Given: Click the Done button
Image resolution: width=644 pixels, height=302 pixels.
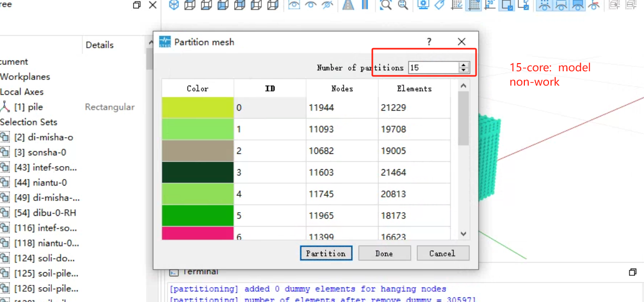Looking at the screenshot, I should pyautogui.click(x=384, y=253).
